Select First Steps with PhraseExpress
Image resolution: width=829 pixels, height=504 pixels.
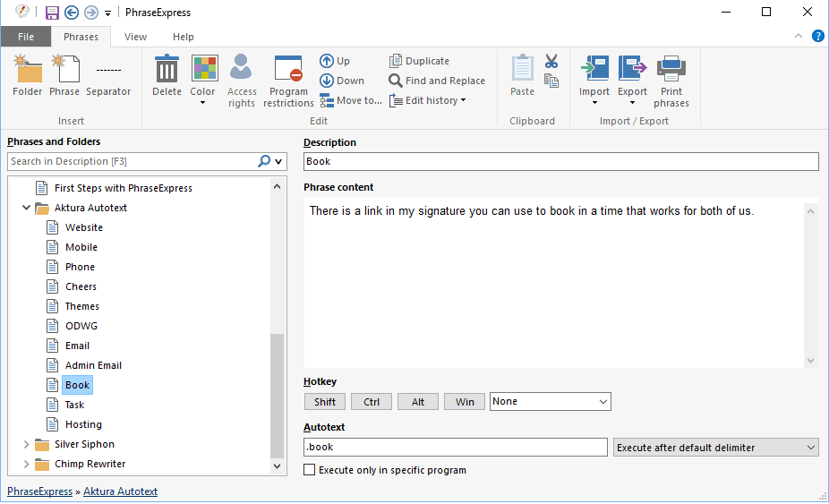click(x=124, y=188)
